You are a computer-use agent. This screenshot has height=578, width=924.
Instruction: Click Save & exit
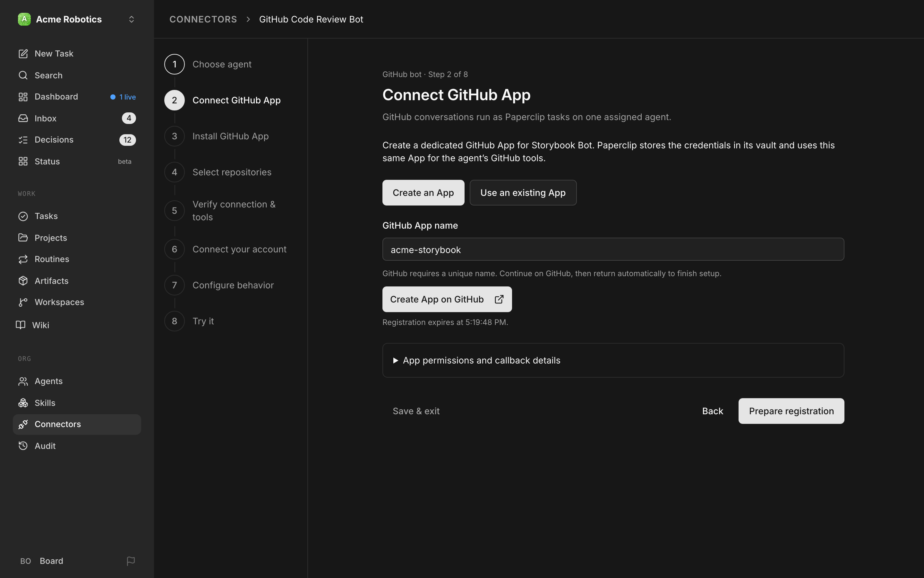tap(416, 411)
